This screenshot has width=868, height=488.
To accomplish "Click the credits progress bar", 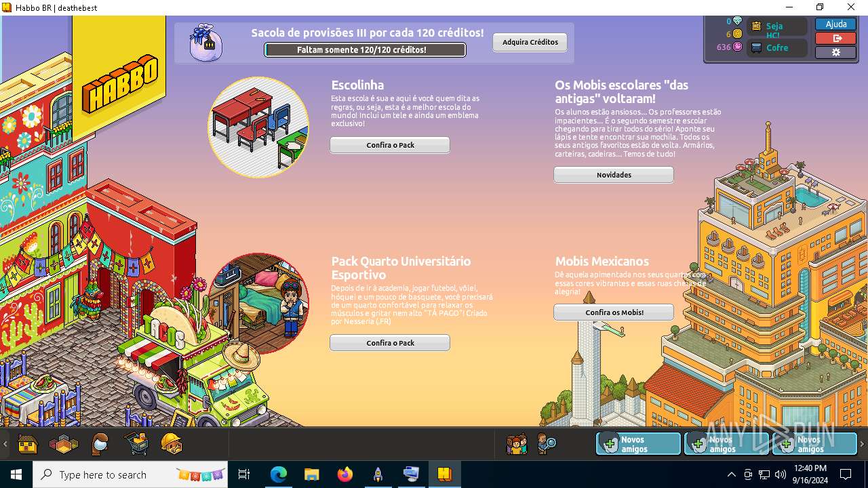I will [x=365, y=50].
